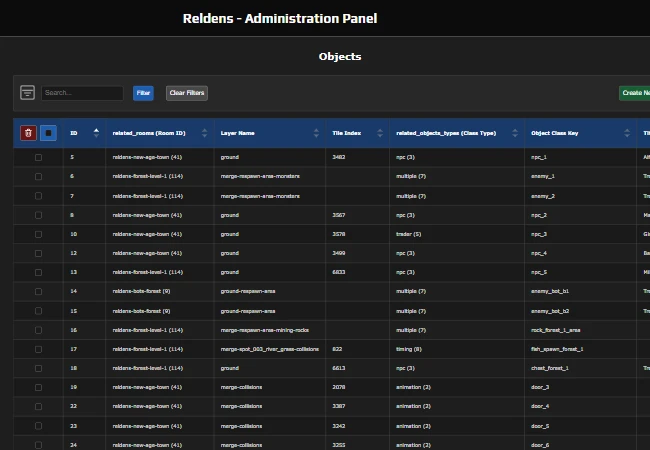Image resolution: width=650 pixels, height=450 pixels.
Task: Check the checkbox for row ID 7
Action: [x=39, y=196]
